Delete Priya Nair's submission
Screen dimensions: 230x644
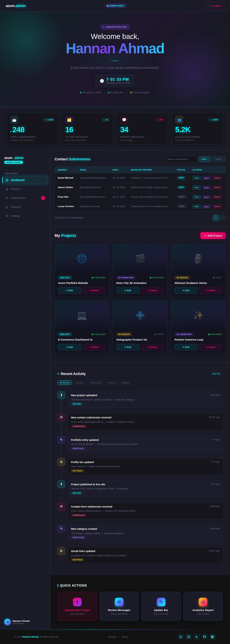(217, 197)
